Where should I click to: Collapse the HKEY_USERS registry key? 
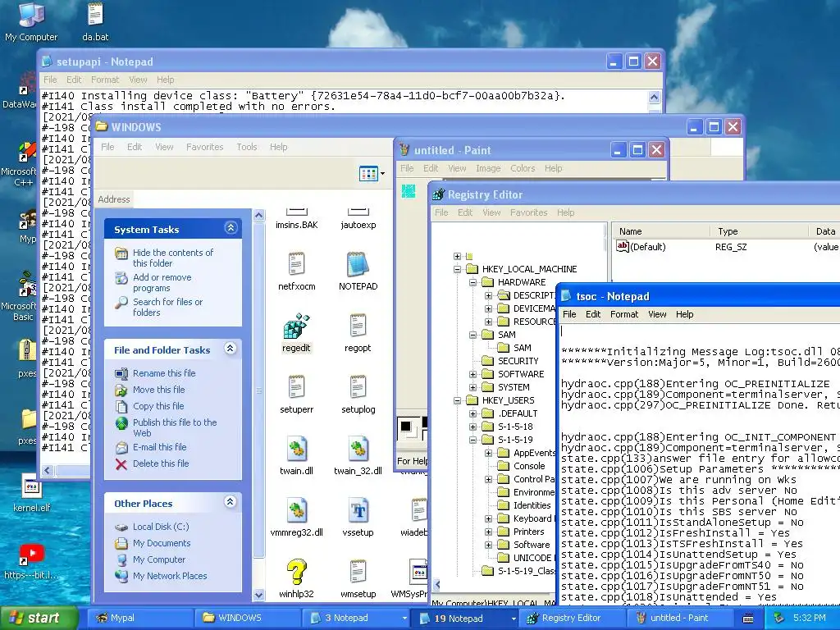[457, 400]
